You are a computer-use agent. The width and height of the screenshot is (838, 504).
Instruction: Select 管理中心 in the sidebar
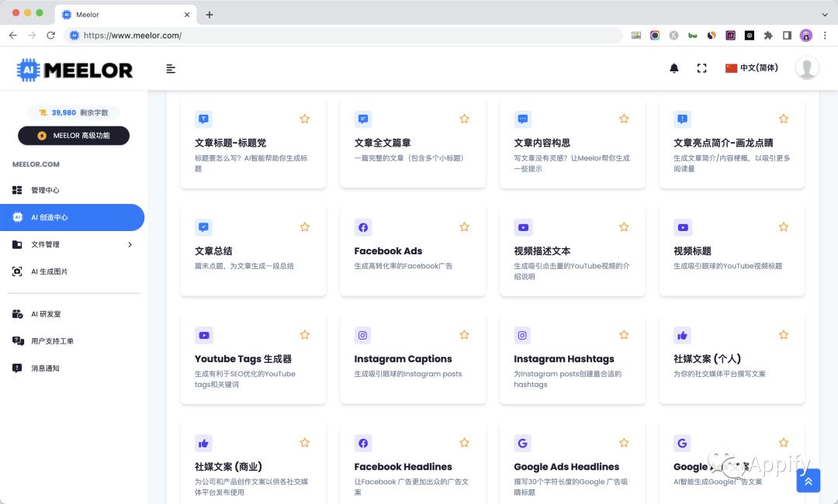pos(45,190)
